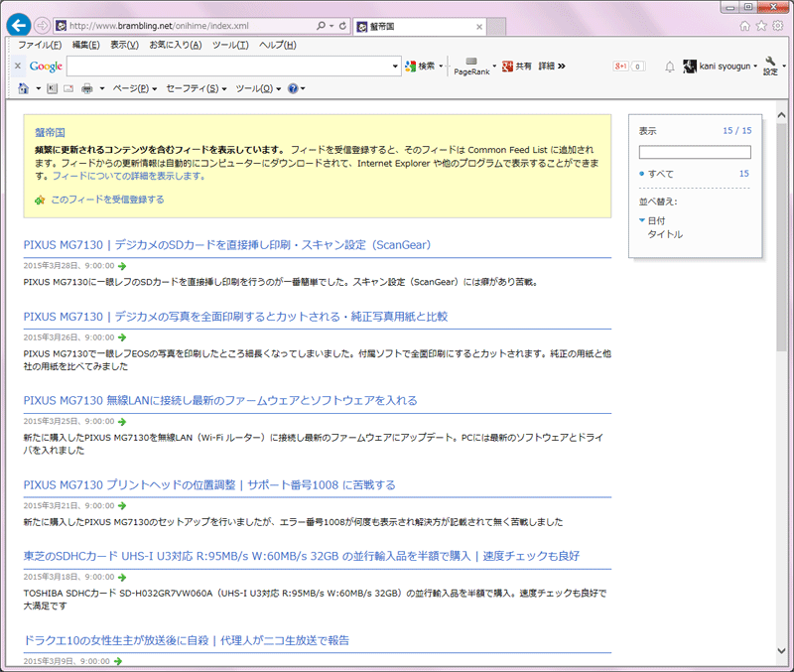794x672 pixels.
Task: Open the Google search box dropdown arrow
Action: click(395, 67)
